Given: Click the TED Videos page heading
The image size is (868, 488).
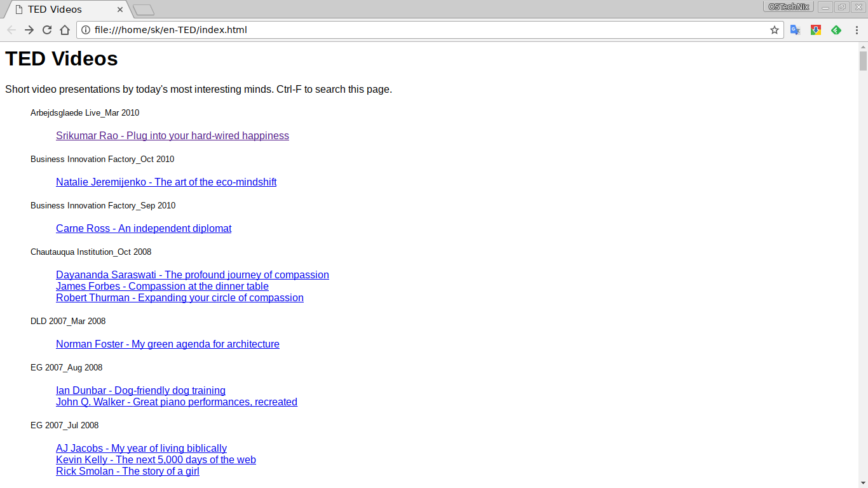Looking at the screenshot, I should (x=62, y=58).
